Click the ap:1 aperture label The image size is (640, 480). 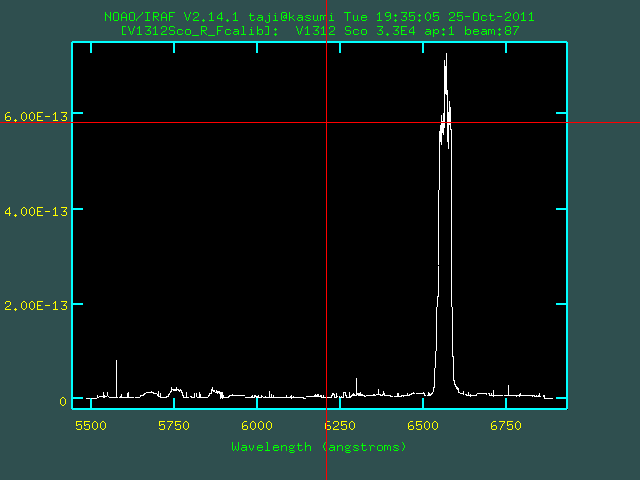click(440, 31)
